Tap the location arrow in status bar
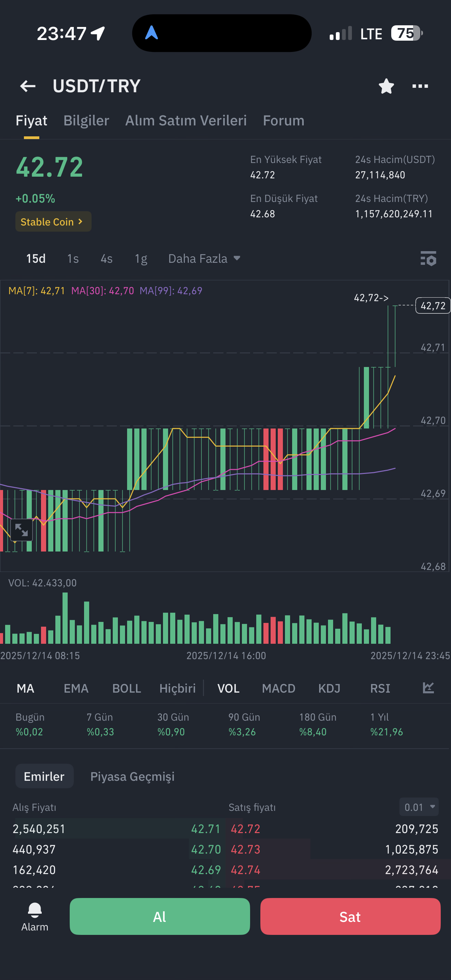451x980 pixels. click(98, 33)
